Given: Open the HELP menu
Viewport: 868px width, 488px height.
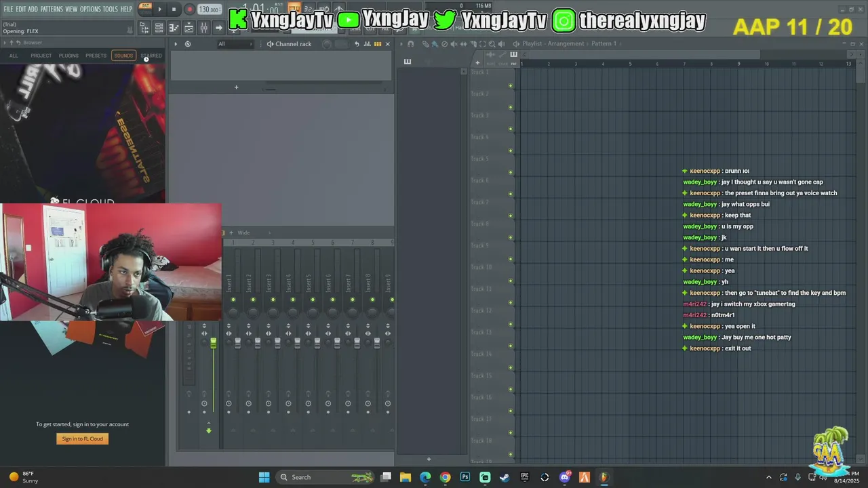Looking at the screenshot, I should pyautogui.click(x=127, y=9).
